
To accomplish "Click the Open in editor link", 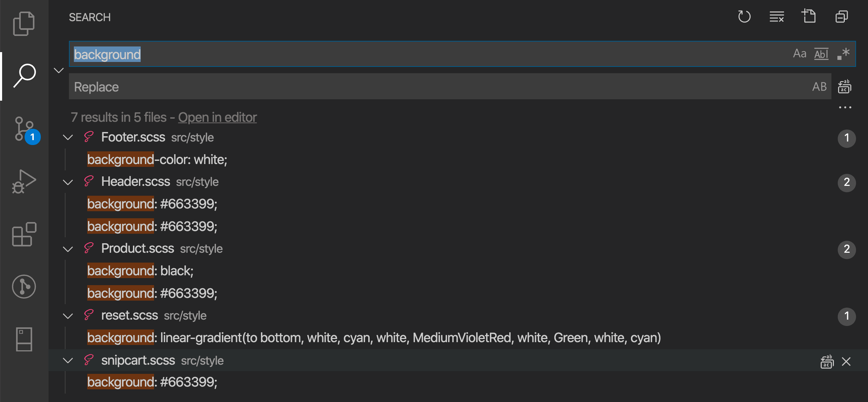I will [x=217, y=117].
